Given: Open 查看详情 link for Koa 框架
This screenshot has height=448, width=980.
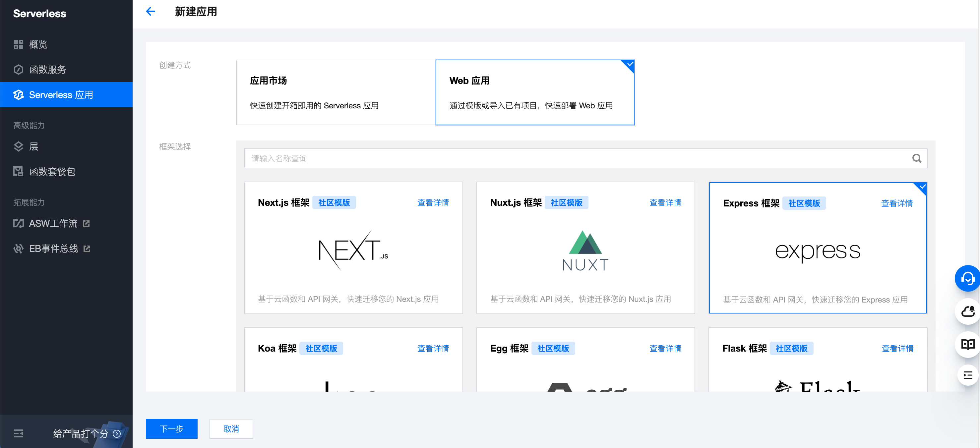Looking at the screenshot, I should pos(433,348).
